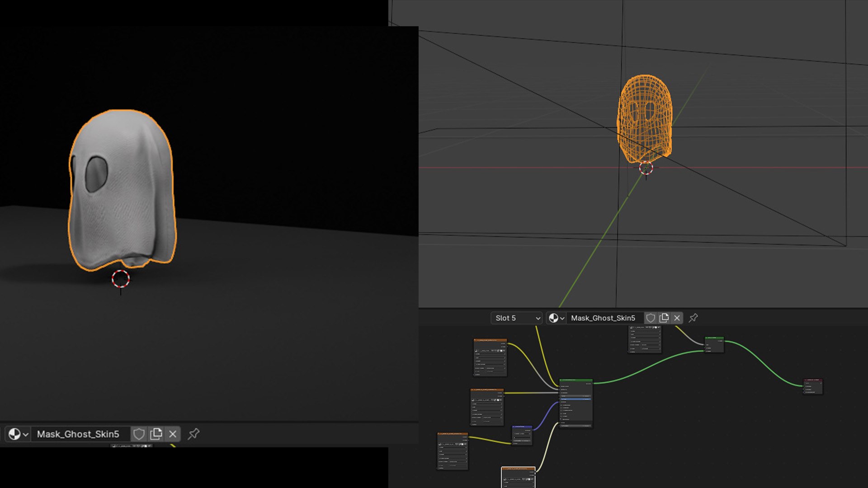
Task: Select the green mix shader node at top right
Action: click(714, 338)
